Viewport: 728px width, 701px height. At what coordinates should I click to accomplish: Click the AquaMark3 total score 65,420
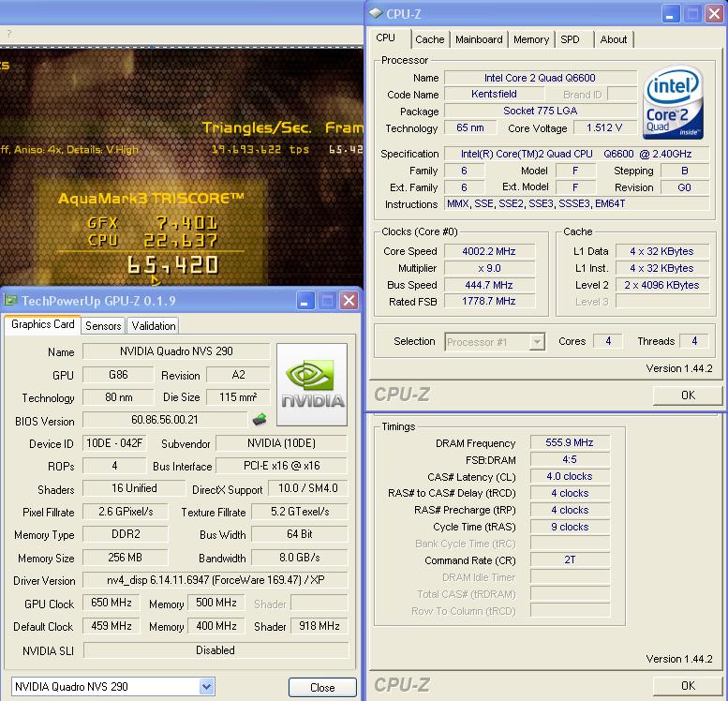[172, 265]
